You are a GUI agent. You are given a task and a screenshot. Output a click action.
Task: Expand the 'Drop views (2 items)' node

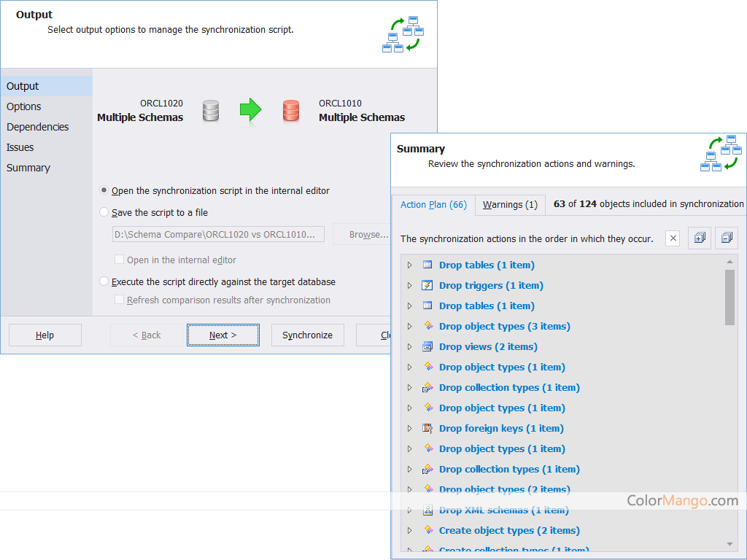pos(409,346)
